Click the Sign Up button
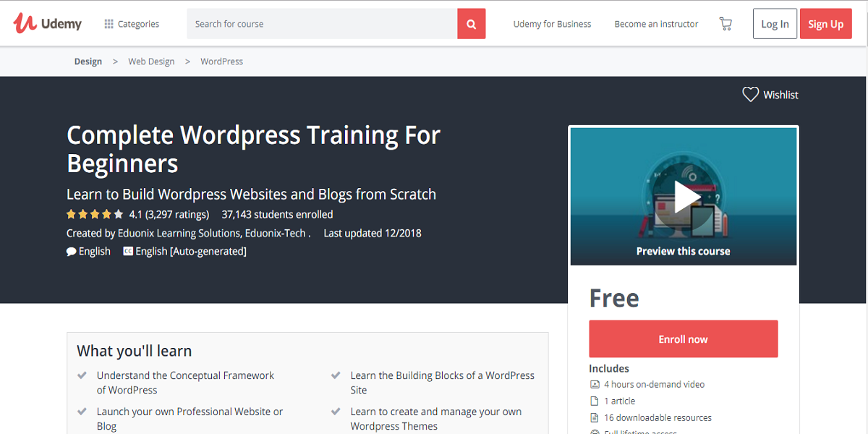Image resolution: width=868 pixels, height=434 pixels. 825,24
